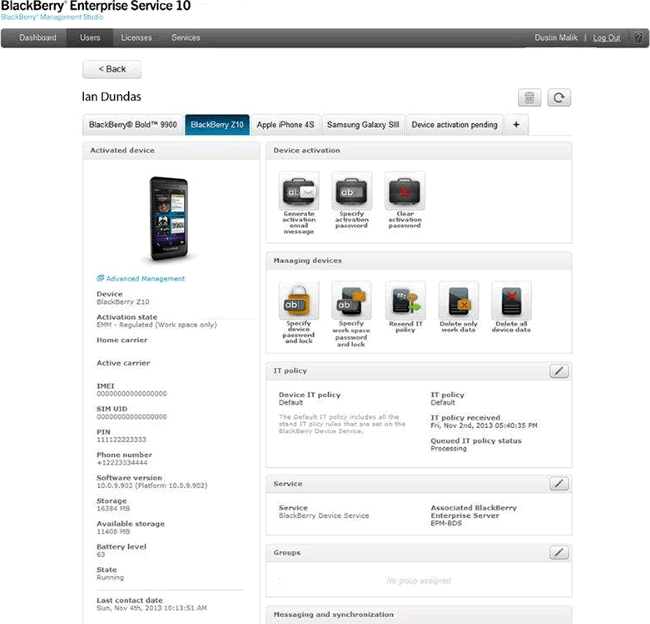Click Generate activation email message icon

299,191
